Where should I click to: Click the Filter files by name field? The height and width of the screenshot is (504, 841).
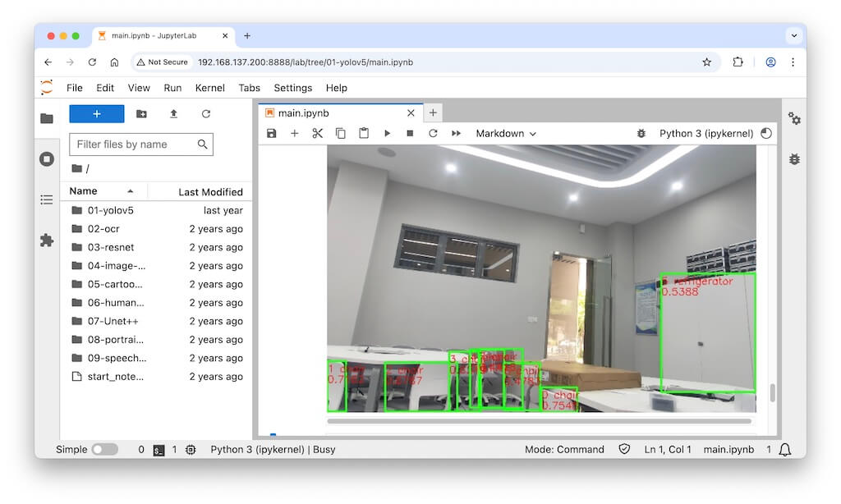pos(133,144)
